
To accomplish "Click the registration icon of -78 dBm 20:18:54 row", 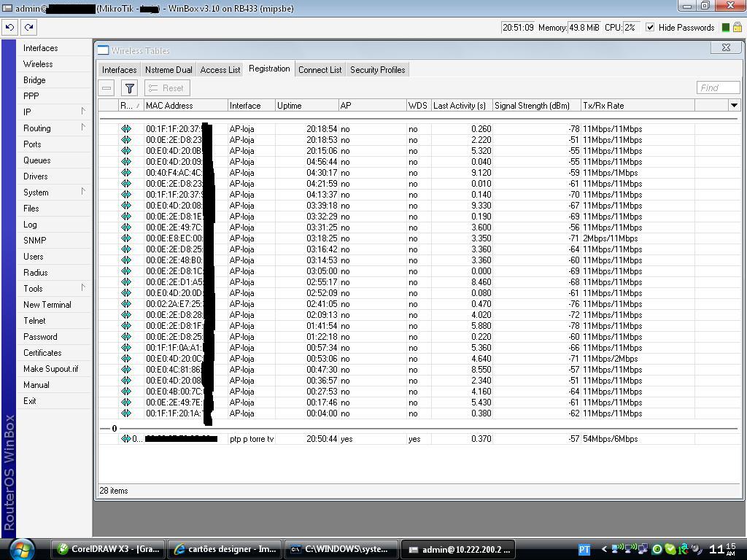I will (x=125, y=128).
